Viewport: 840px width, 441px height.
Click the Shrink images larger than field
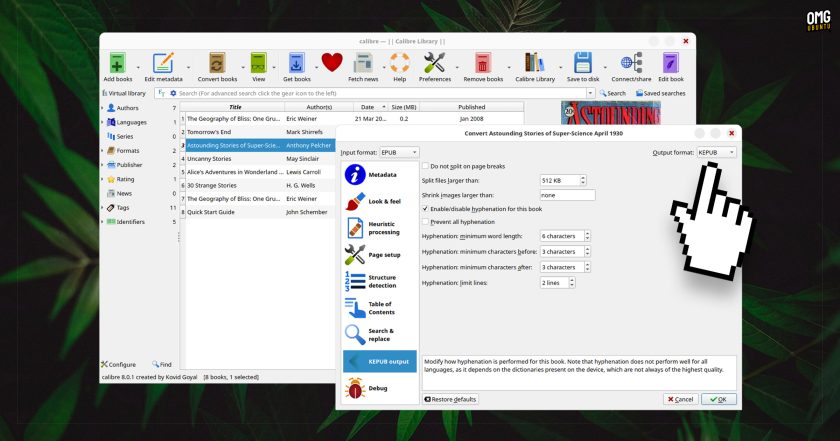(567, 195)
